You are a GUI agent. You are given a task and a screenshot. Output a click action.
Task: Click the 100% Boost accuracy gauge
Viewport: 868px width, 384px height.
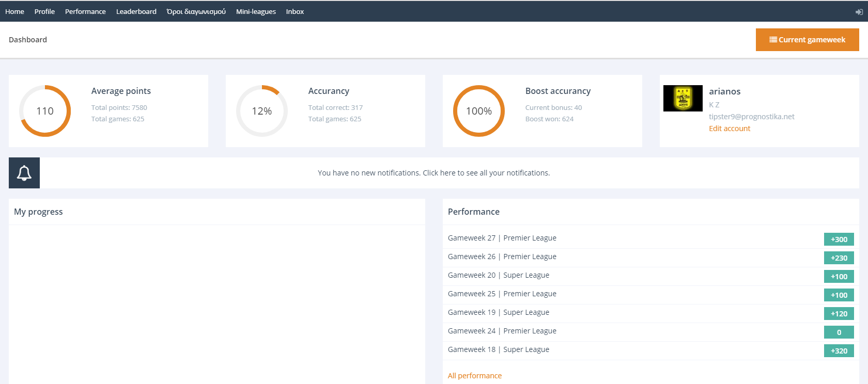479,111
